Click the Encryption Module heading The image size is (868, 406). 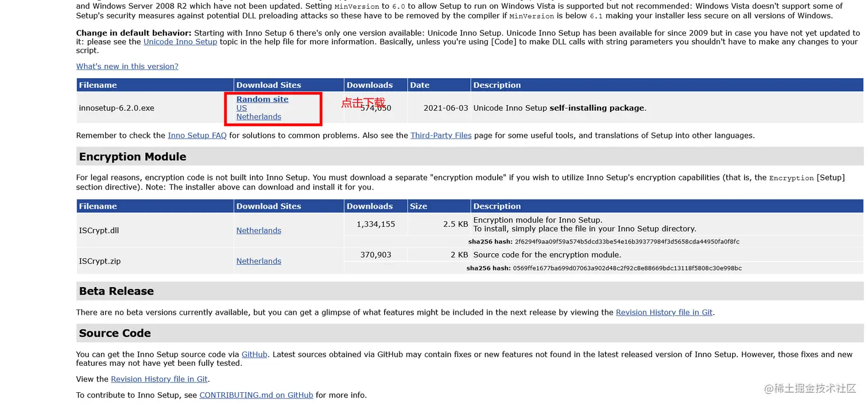(133, 157)
